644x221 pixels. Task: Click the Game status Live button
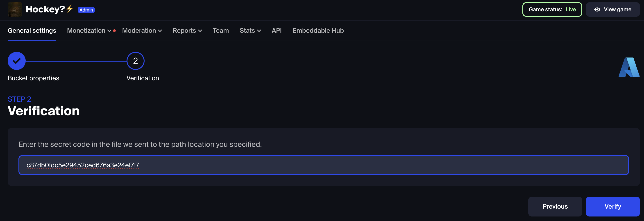[x=552, y=9]
